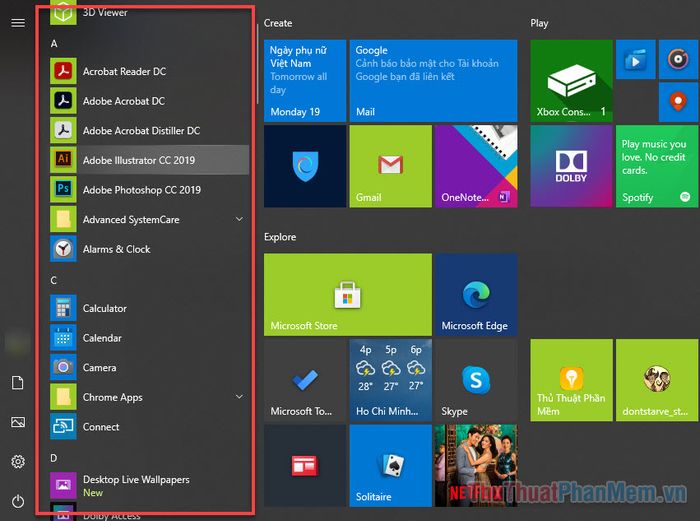Open the Chrome Apps folder icon
Image resolution: width=700 pixels, height=521 pixels.
63,397
